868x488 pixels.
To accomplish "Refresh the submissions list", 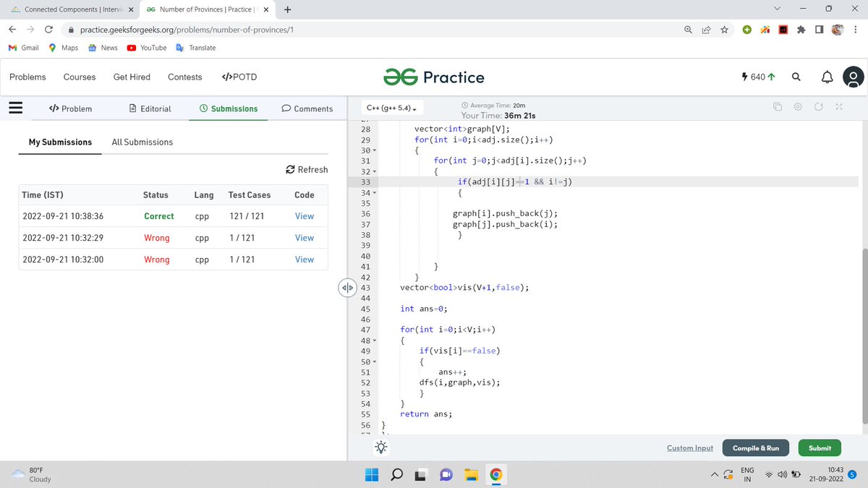I will click(307, 169).
